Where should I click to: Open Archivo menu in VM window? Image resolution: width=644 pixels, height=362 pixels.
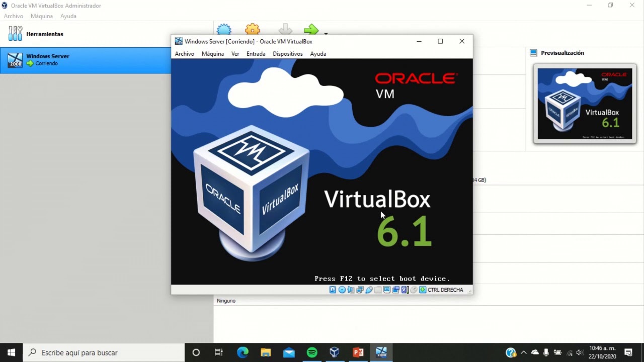[x=185, y=54]
